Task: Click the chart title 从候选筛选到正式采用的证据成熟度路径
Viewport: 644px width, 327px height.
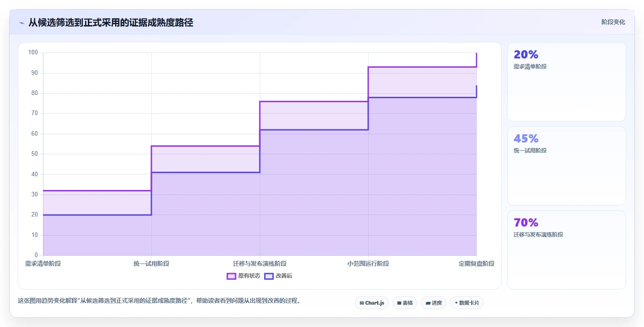Action: click(x=111, y=22)
